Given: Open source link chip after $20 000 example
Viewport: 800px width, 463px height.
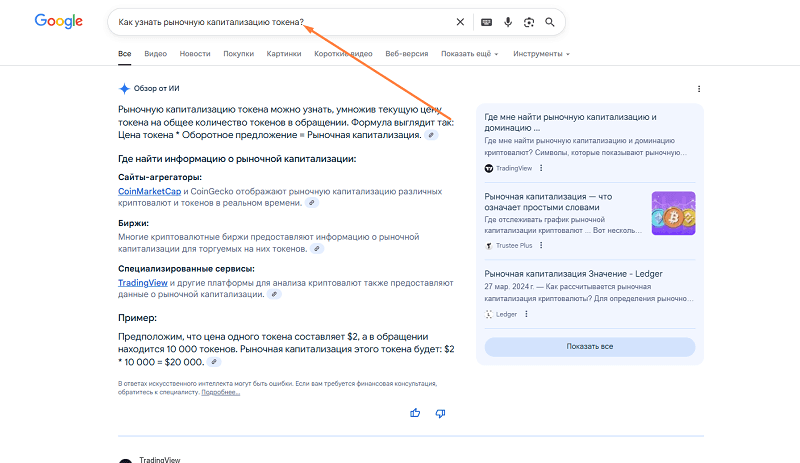Looking at the screenshot, I should 214,362.
